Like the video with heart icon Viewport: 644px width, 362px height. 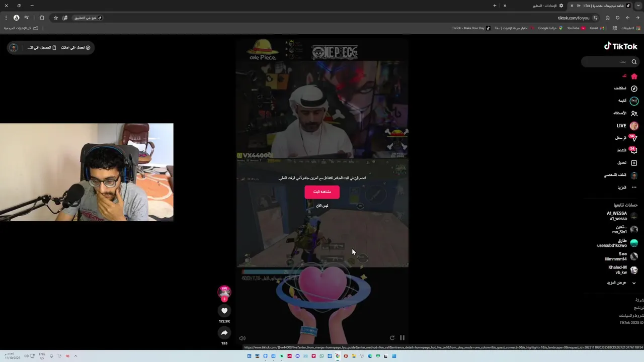click(x=224, y=311)
